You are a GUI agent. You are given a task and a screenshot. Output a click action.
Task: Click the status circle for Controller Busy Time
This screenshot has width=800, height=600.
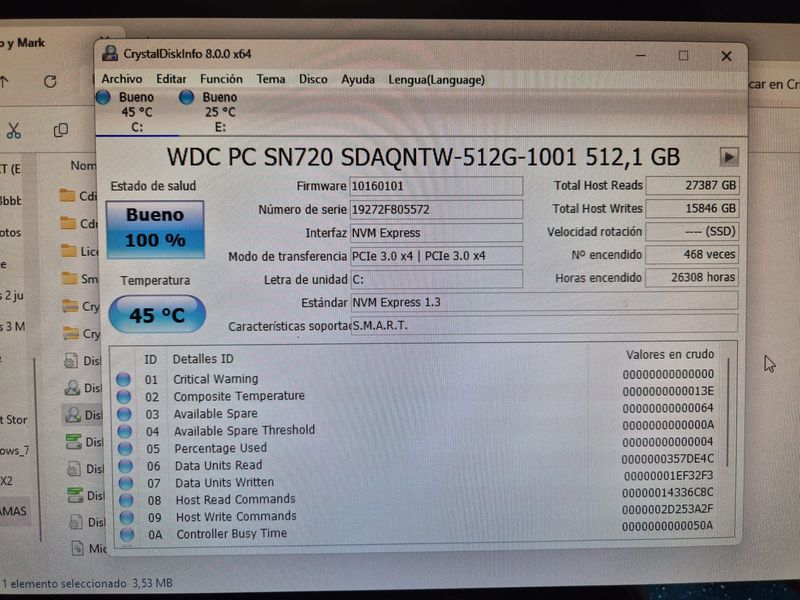pos(127,535)
